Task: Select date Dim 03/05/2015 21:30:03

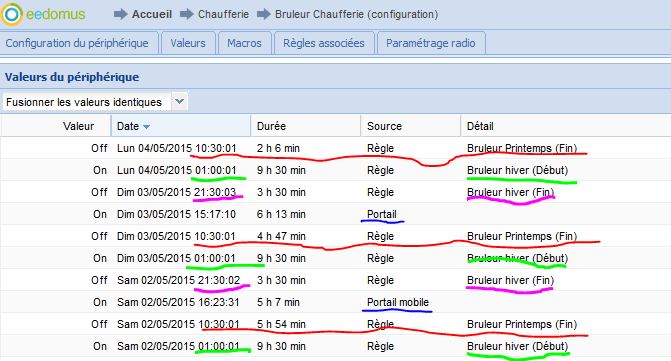Action: point(176,192)
